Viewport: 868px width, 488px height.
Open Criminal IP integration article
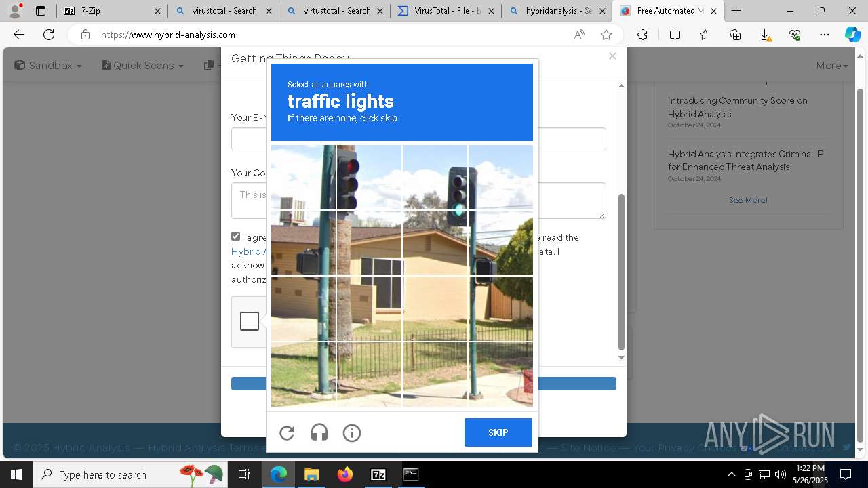click(745, 161)
